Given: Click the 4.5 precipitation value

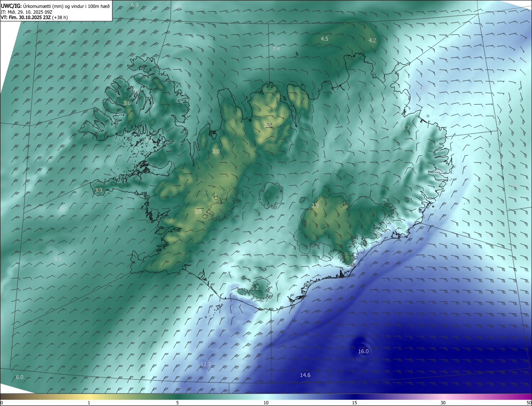Looking at the screenshot, I should point(325,39).
